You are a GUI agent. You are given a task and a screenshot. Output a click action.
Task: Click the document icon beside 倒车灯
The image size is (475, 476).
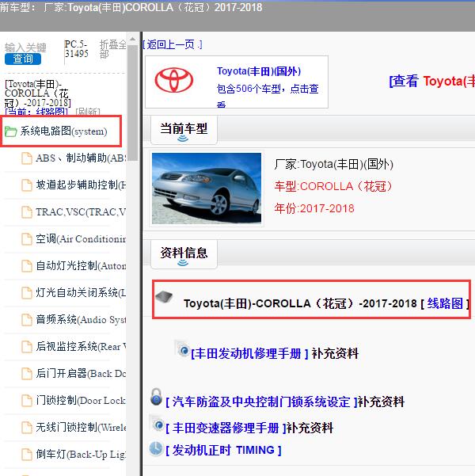[x=27, y=455]
